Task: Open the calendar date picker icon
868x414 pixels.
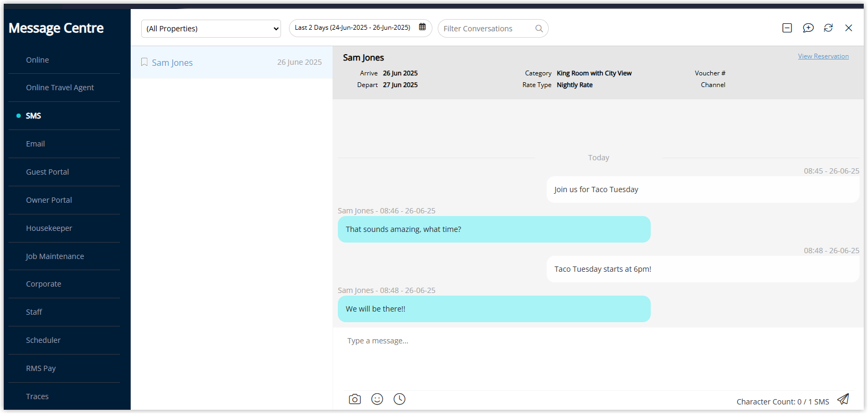Action: (x=422, y=27)
